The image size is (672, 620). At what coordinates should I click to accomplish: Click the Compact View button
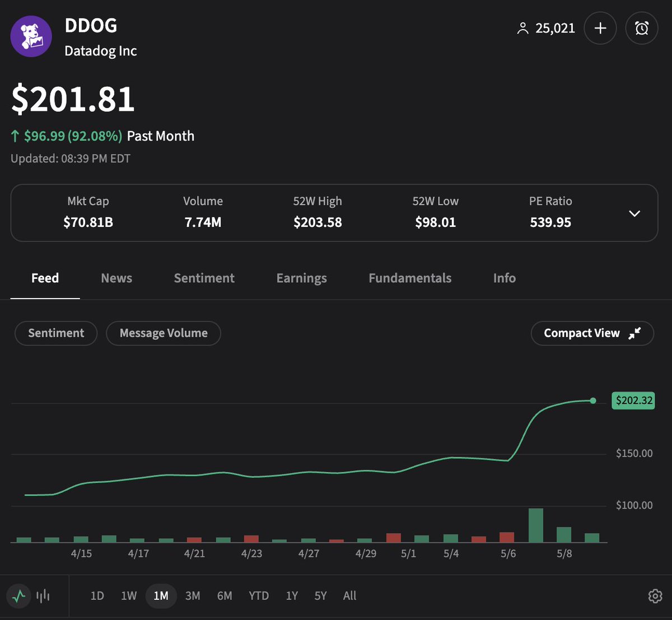tap(592, 333)
